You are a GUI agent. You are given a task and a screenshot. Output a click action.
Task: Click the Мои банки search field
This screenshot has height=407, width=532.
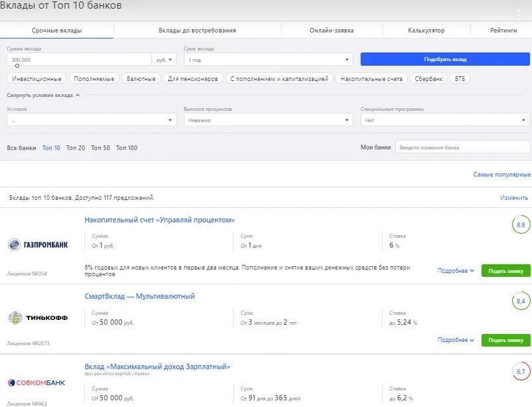coord(462,147)
